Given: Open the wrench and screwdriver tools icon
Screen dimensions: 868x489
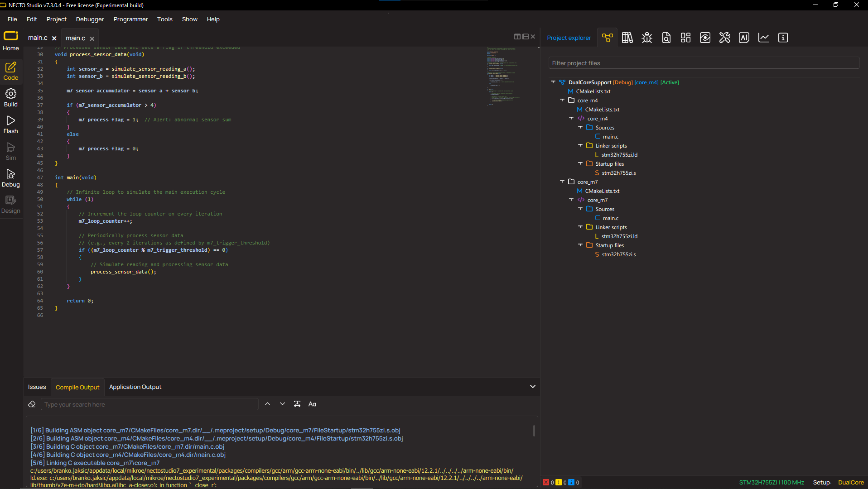Looking at the screenshot, I should [725, 38].
